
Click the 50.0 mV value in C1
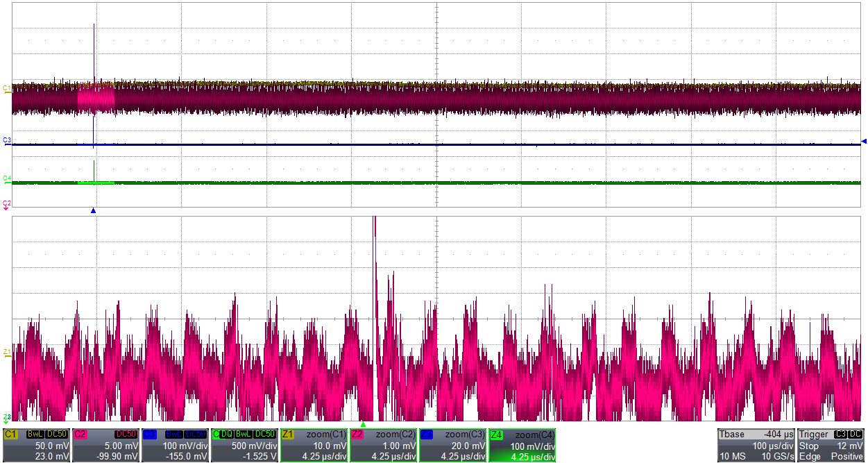[52, 446]
